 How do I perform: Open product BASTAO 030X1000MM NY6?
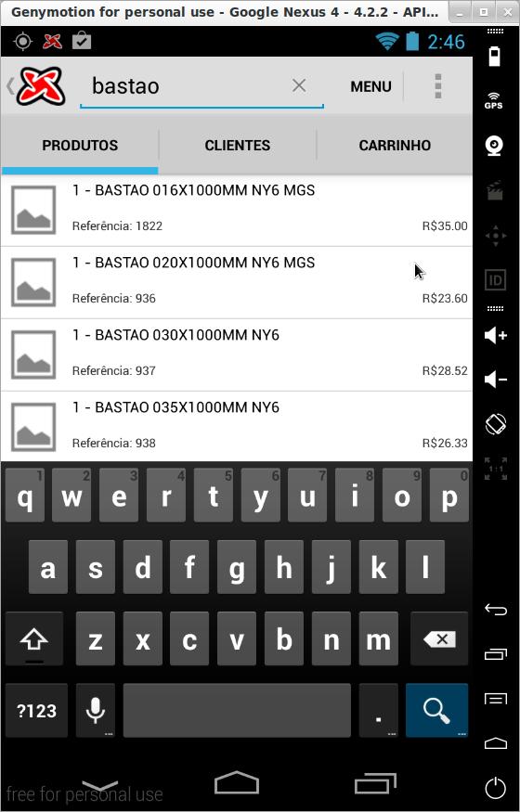click(x=237, y=355)
